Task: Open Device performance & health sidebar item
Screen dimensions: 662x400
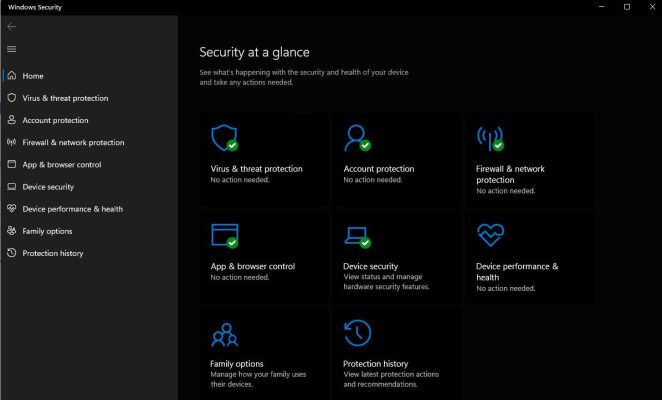Action: click(x=72, y=209)
